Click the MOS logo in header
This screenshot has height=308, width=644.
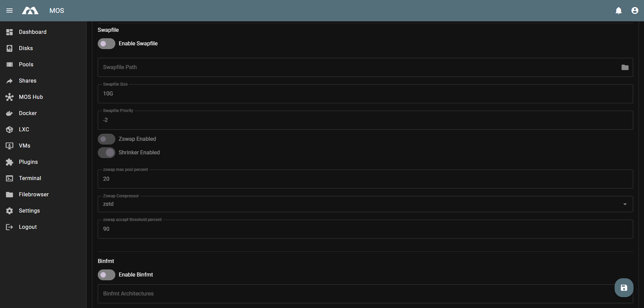click(x=30, y=10)
